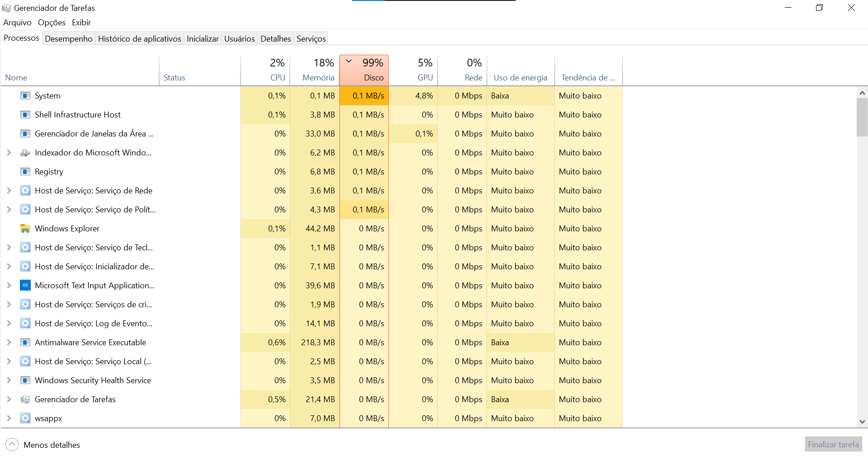Expand the Indexador do Microsoft Windows row
Viewport: 868px width, 460px height.
pyautogui.click(x=9, y=153)
